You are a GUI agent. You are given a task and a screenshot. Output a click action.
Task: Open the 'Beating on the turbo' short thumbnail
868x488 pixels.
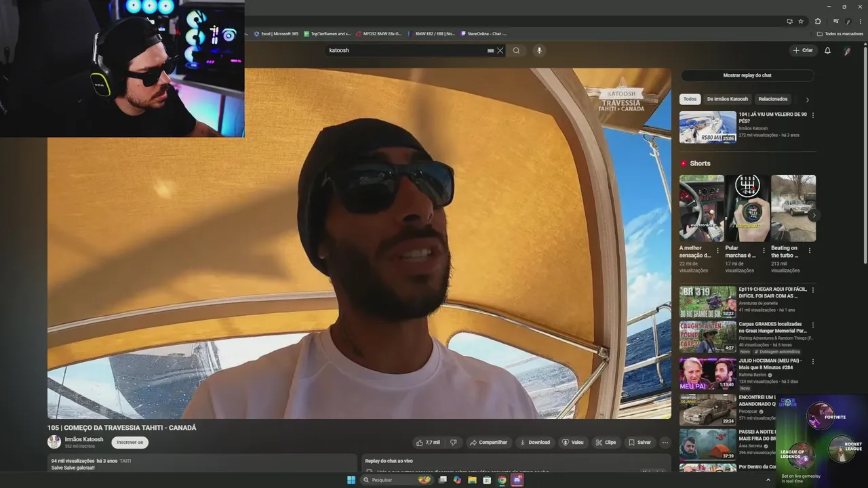793,208
